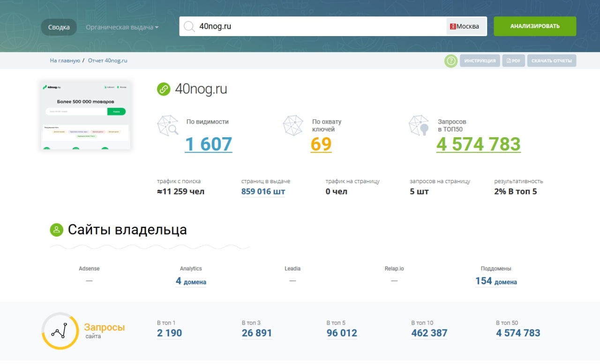
Task: Click the Yandex logo in region selector
Action: click(x=453, y=27)
